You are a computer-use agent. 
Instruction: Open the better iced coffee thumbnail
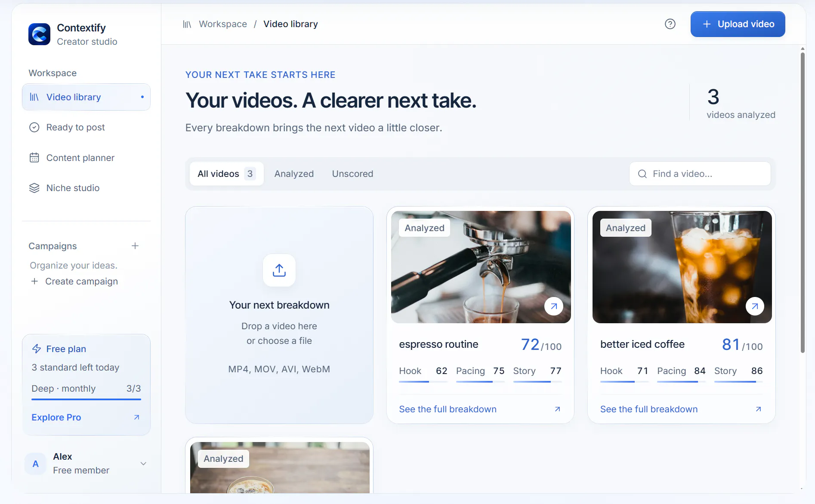tap(682, 267)
